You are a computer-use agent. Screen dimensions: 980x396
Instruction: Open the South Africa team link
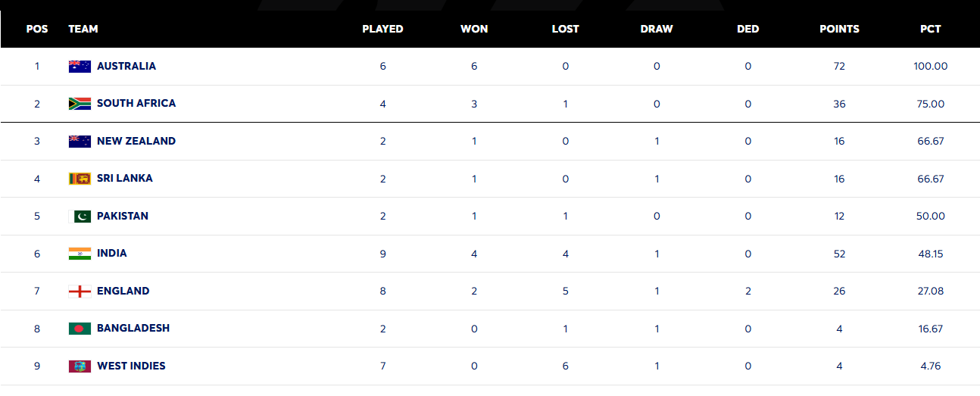[136, 103]
